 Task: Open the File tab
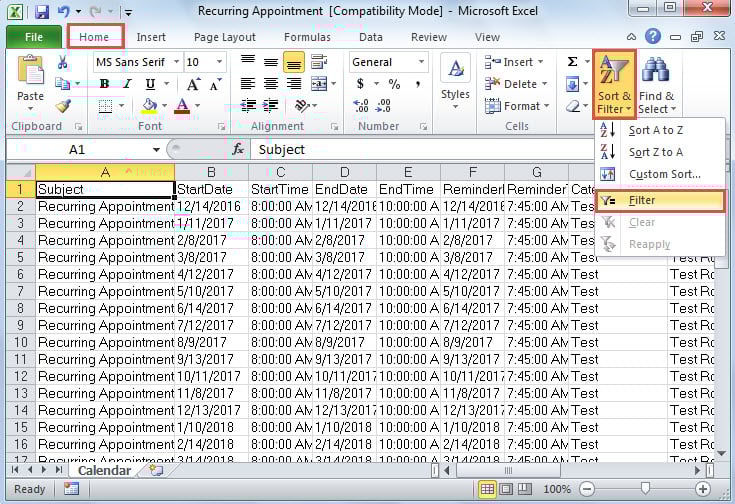click(x=34, y=37)
